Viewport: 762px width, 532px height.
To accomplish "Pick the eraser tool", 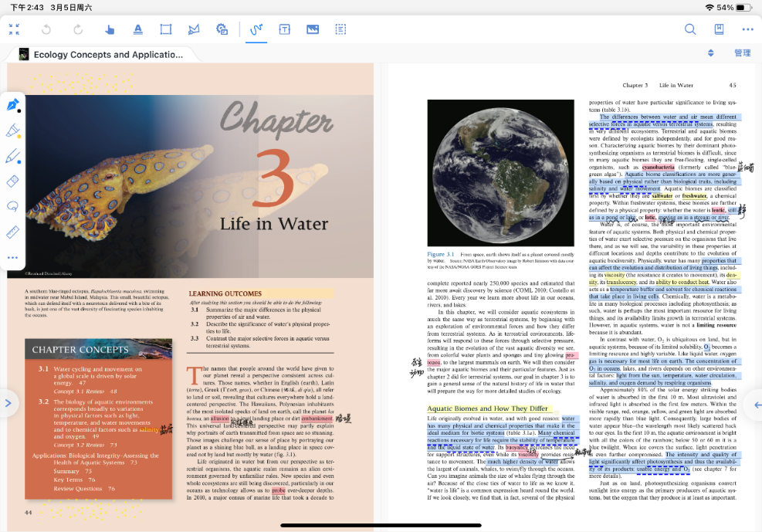I will tap(13, 181).
